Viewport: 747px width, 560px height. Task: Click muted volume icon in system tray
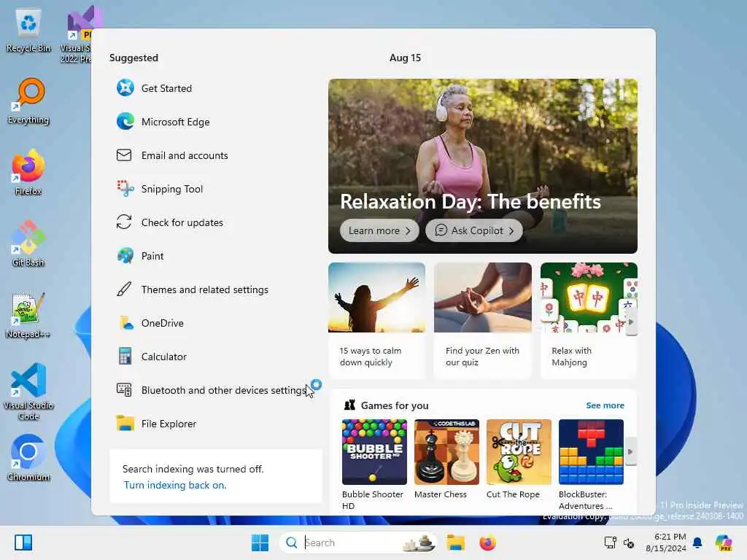(629, 542)
